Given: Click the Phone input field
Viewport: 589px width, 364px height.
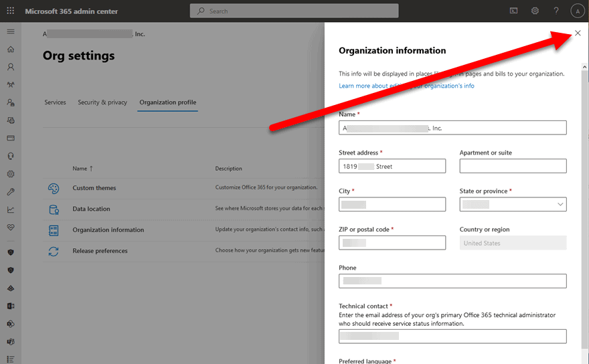Looking at the screenshot, I should pyautogui.click(x=452, y=281).
